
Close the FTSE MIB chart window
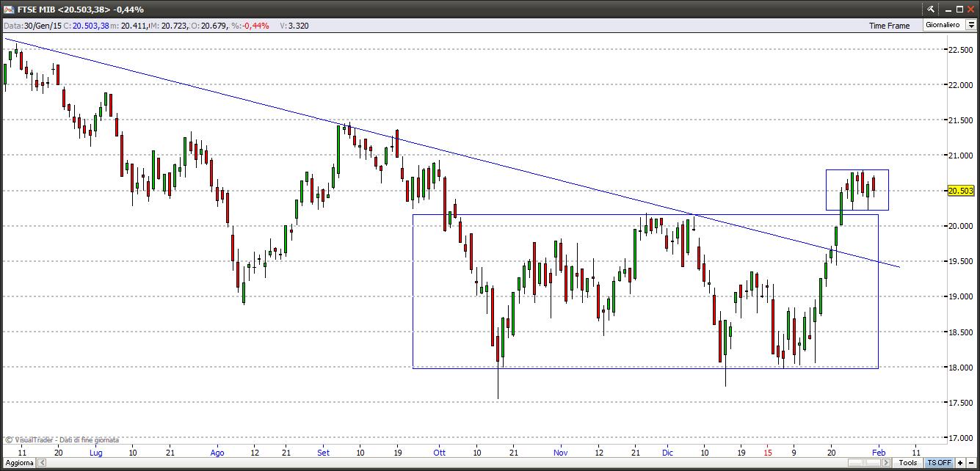pyautogui.click(x=970, y=10)
